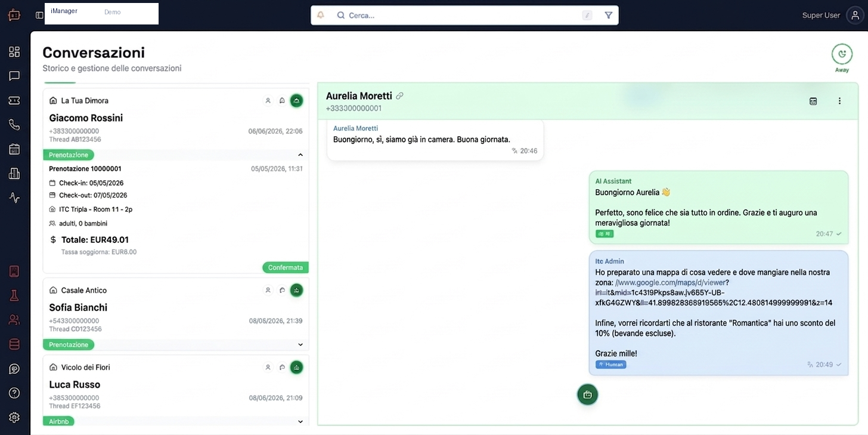Click Prenotazione 10000001 booking title
Viewport: 868px width, 435px height.
coord(85,169)
